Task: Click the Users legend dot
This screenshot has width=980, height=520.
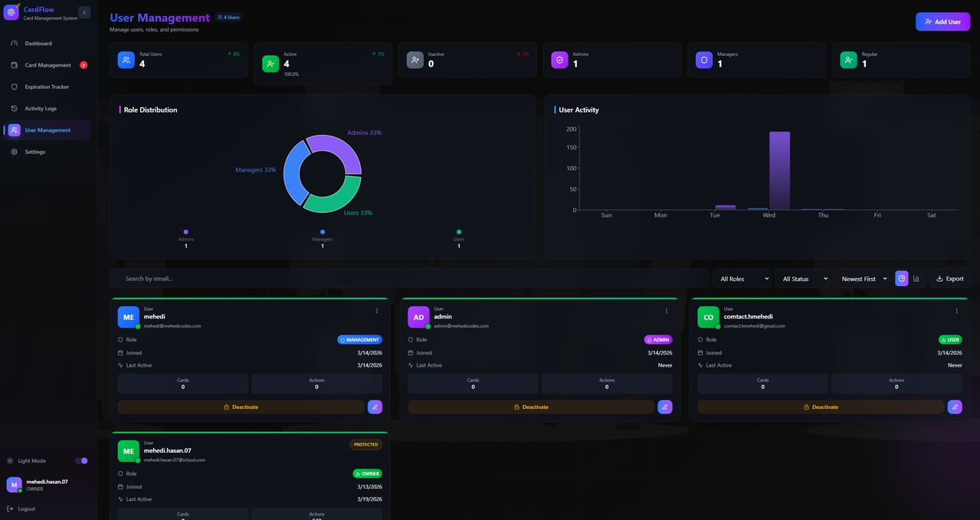Action: click(459, 232)
